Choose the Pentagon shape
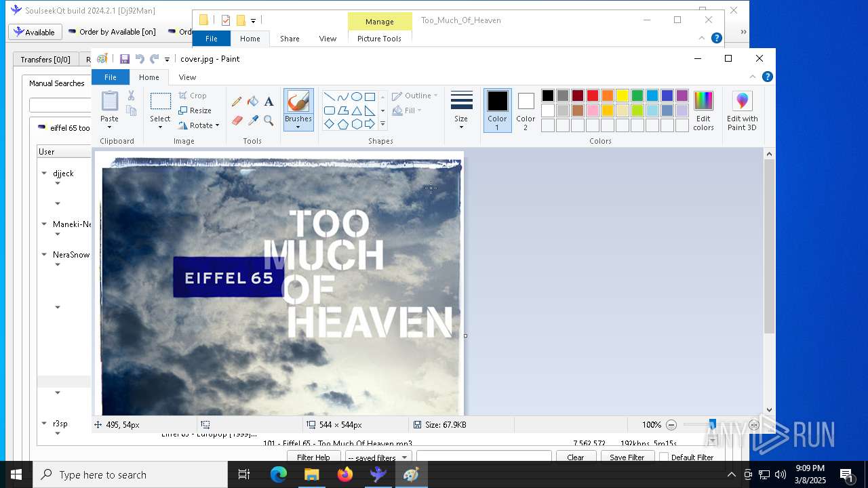 342,124
